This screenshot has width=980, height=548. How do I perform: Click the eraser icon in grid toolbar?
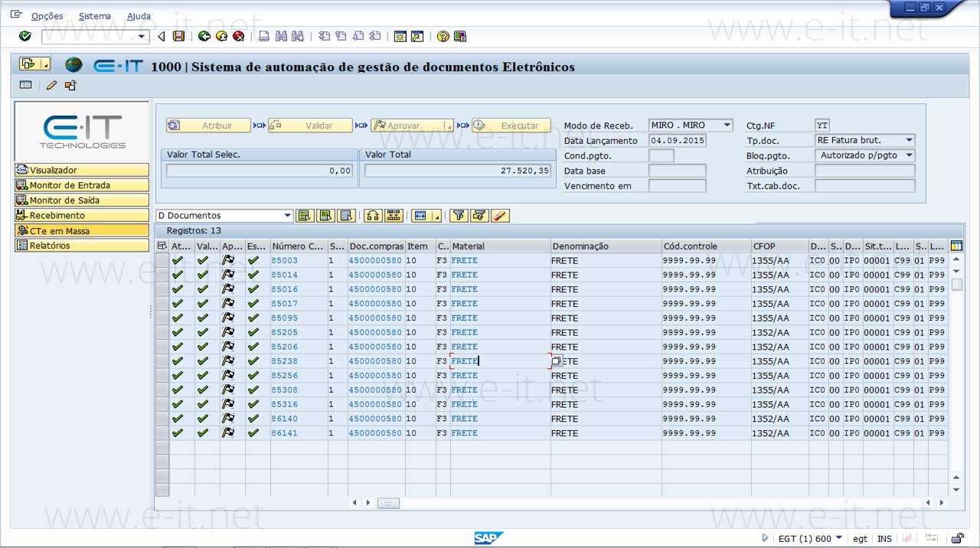tap(501, 216)
